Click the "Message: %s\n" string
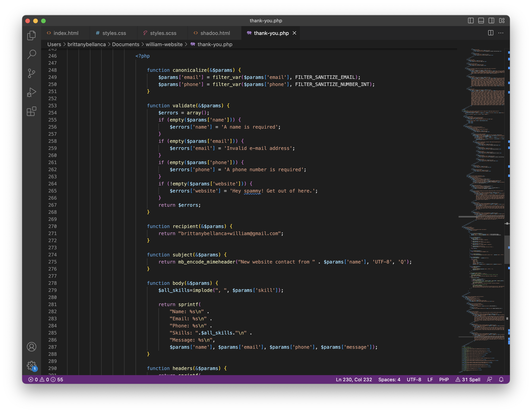Image resolution: width=532 pixels, height=413 pixels. (x=191, y=340)
